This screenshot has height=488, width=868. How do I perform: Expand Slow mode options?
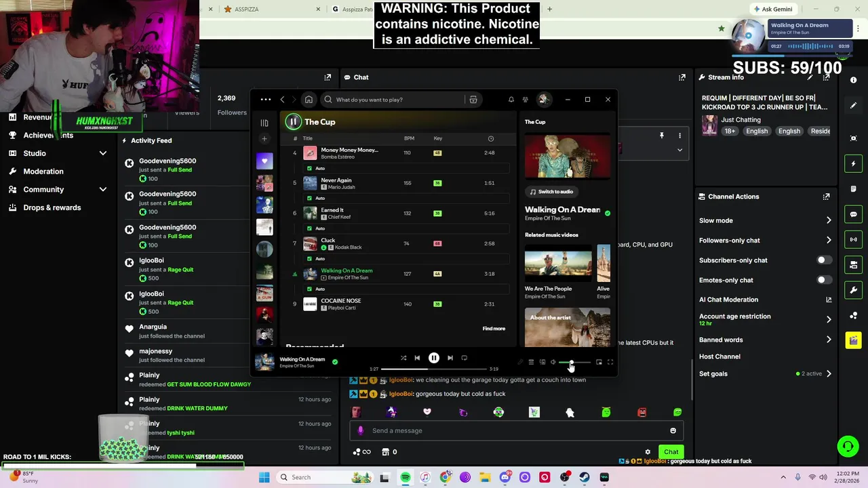point(829,220)
